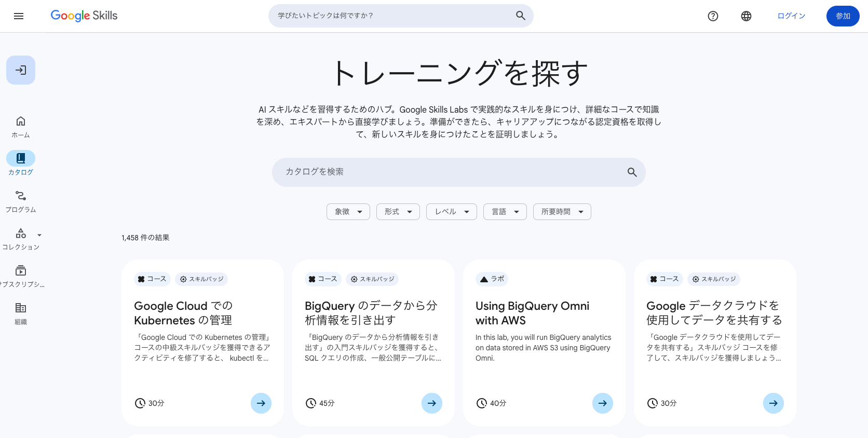Click the ラボ badge on BigQuery Omni card
This screenshot has height=438, width=868.
point(492,279)
